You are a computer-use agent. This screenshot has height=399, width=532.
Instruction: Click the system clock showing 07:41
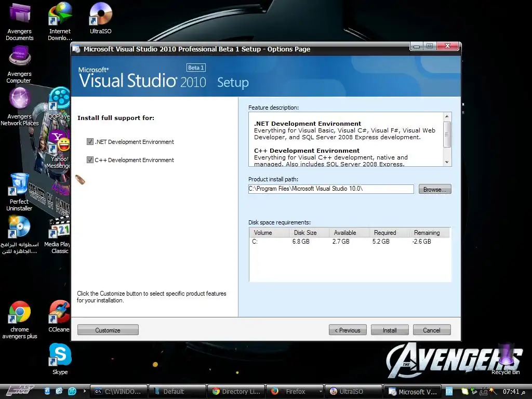tap(514, 392)
